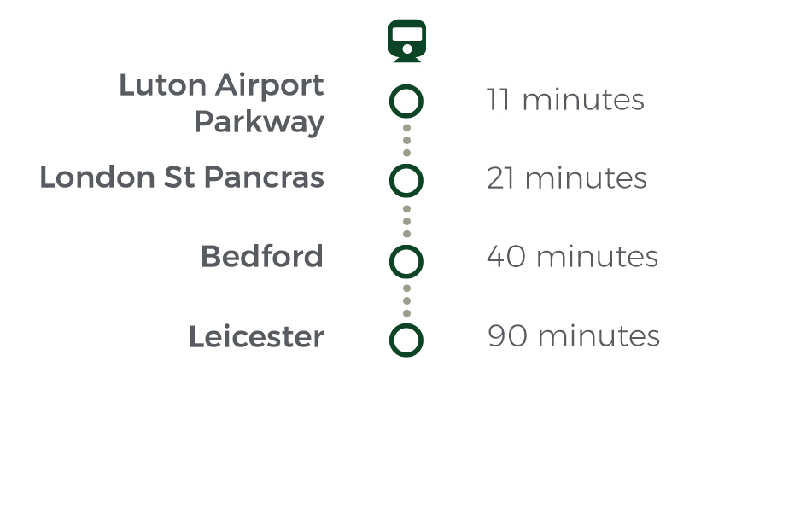Click the green train icon at top
The width and height of the screenshot is (812, 512).
tap(407, 41)
